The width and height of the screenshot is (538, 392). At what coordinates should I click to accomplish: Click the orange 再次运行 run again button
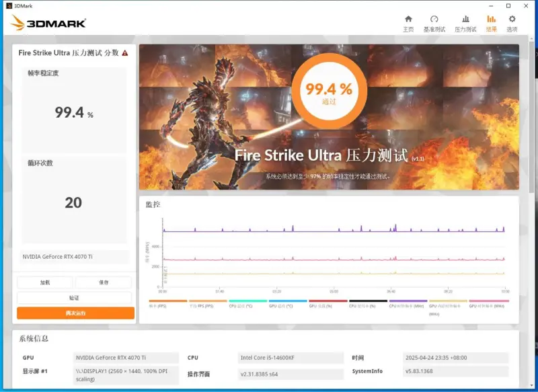coord(75,313)
